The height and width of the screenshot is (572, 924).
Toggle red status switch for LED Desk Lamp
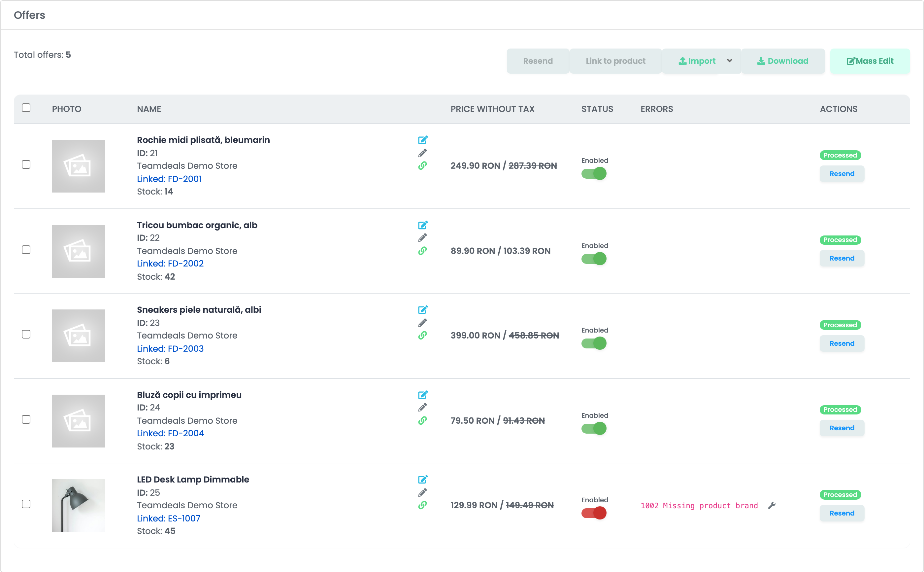tap(594, 513)
